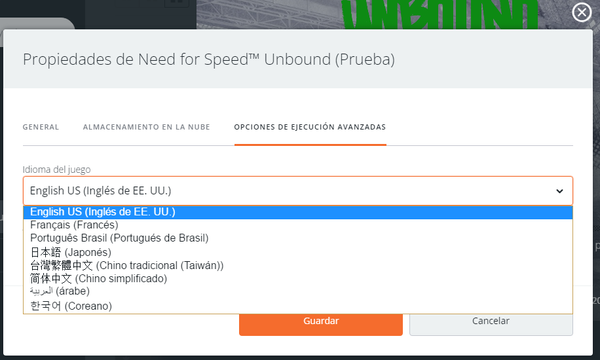Click the game language combo box field
The width and height of the screenshot is (600, 360).
[298, 191]
